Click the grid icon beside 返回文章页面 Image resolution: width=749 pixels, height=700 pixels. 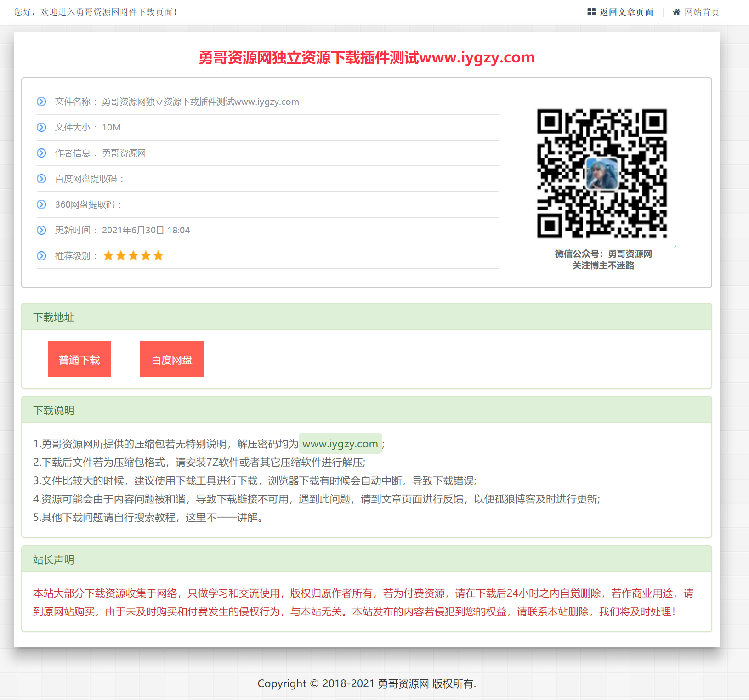tap(591, 12)
